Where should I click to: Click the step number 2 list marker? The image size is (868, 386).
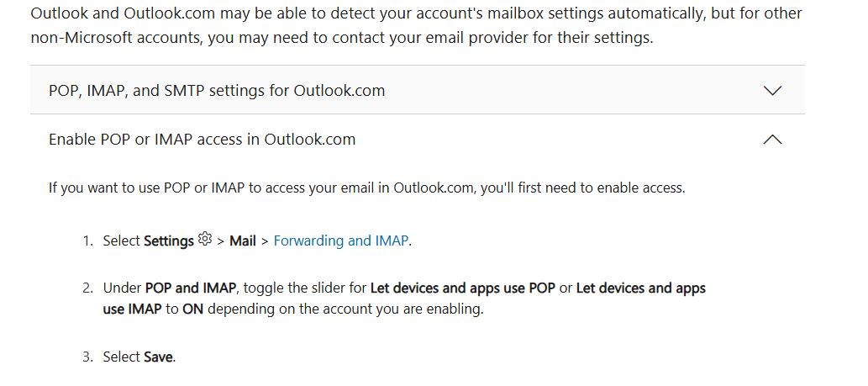tap(87, 288)
